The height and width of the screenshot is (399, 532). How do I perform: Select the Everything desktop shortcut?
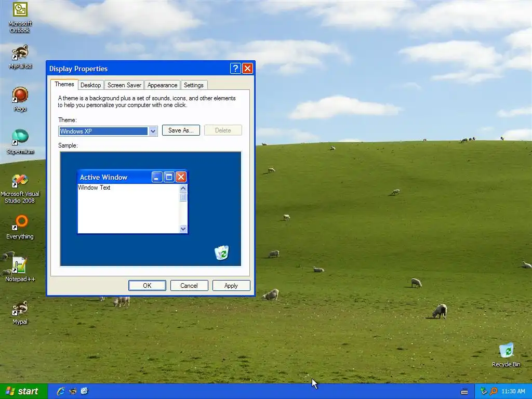coord(20,227)
